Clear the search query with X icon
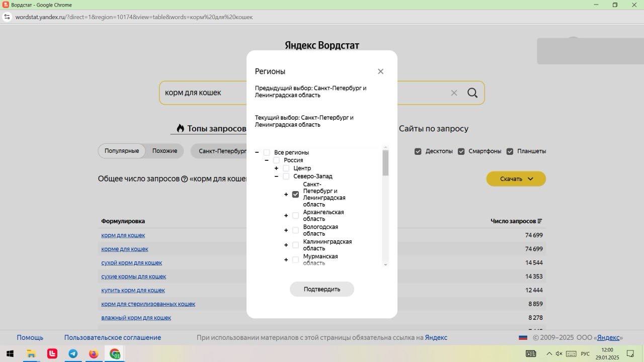The image size is (644, 362). pos(454,93)
